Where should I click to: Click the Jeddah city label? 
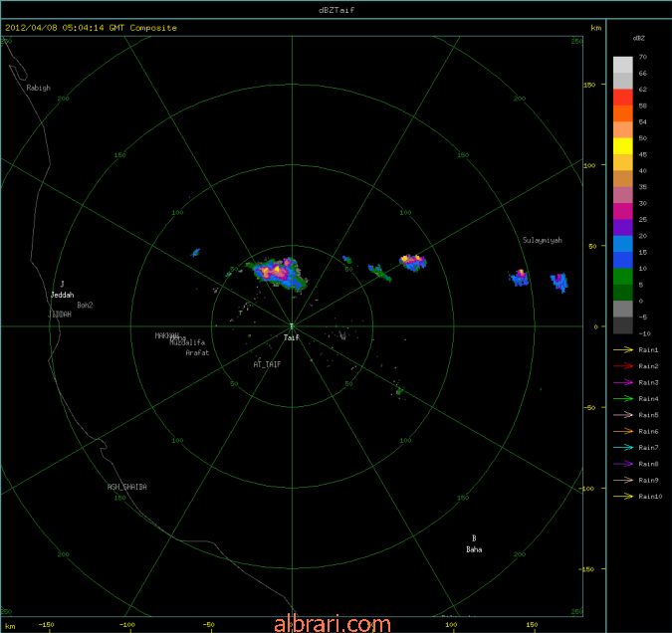(x=63, y=295)
